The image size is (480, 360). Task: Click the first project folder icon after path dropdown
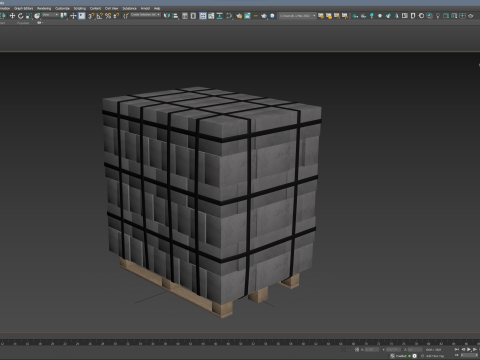[x=321, y=16]
